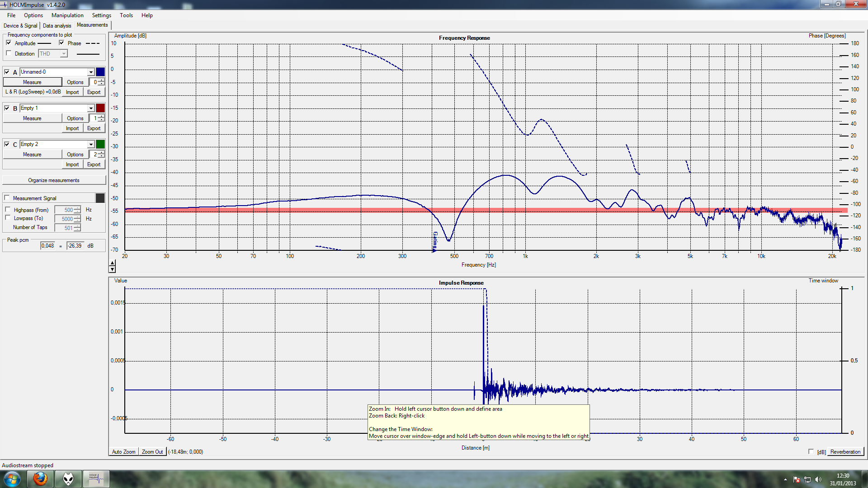
Task: Open Options for measurement A
Action: click(x=75, y=82)
